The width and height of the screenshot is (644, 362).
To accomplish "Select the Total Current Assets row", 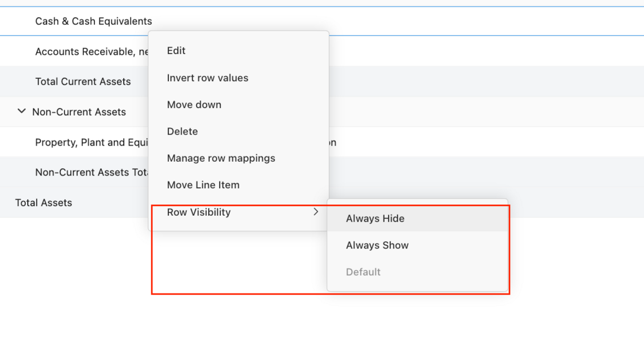I will pyautogui.click(x=83, y=81).
